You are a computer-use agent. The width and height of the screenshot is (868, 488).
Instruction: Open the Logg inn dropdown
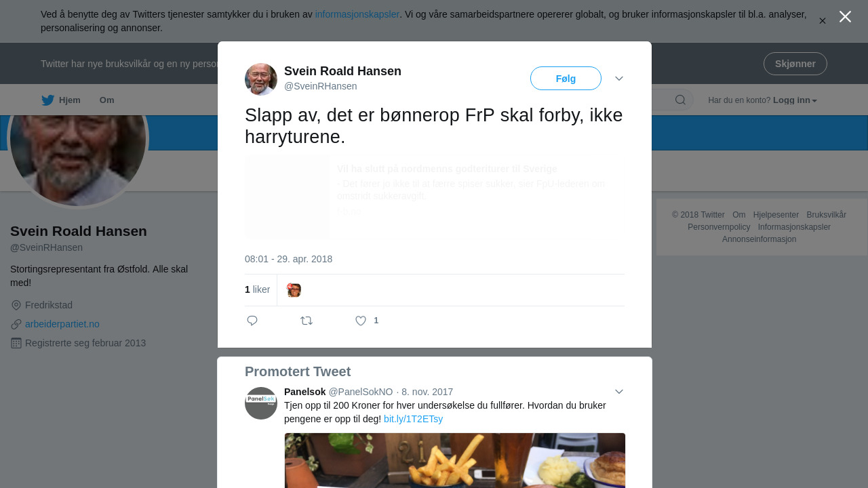click(795, 100)
